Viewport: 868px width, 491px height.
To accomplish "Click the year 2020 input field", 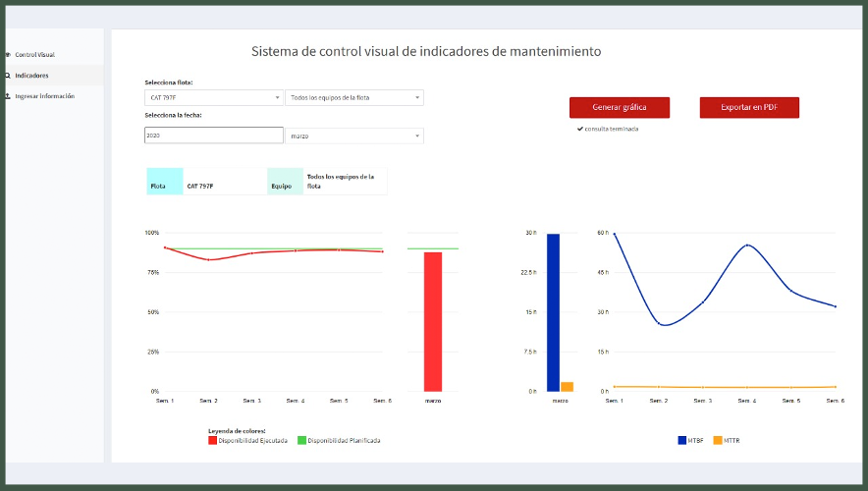I will (213, 136).
